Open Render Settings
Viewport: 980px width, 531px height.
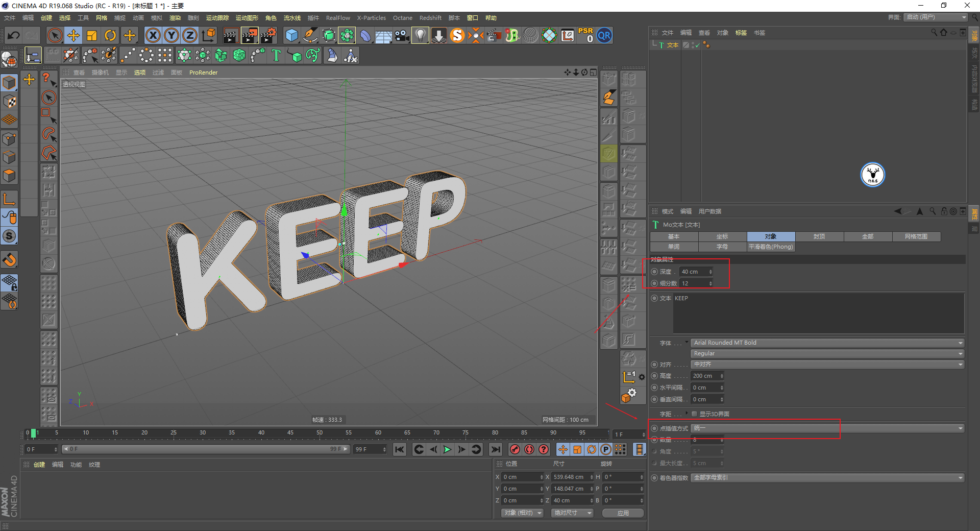[x=268, y=36]
